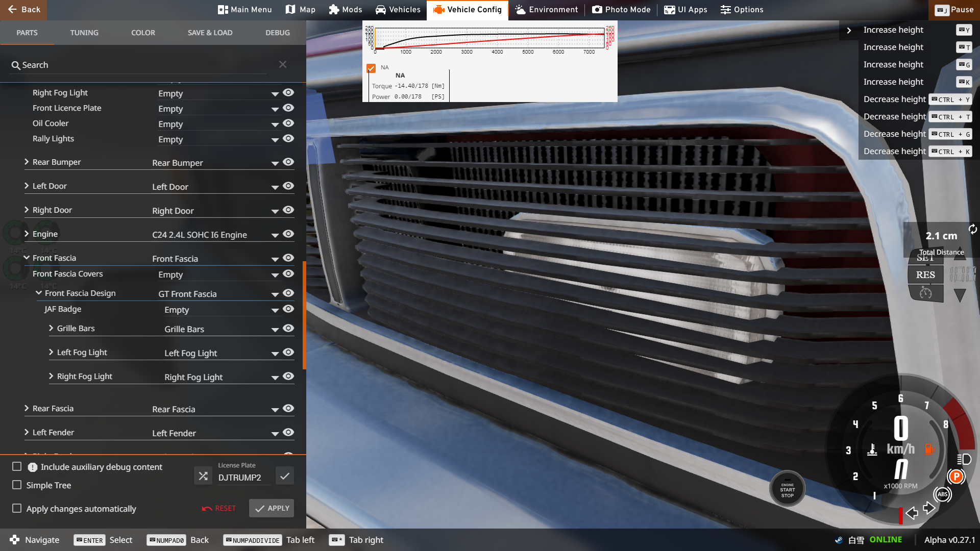This screenshot has width=980, height=551.
Task: Click the cruise control RES button
Action: [925, 275]
